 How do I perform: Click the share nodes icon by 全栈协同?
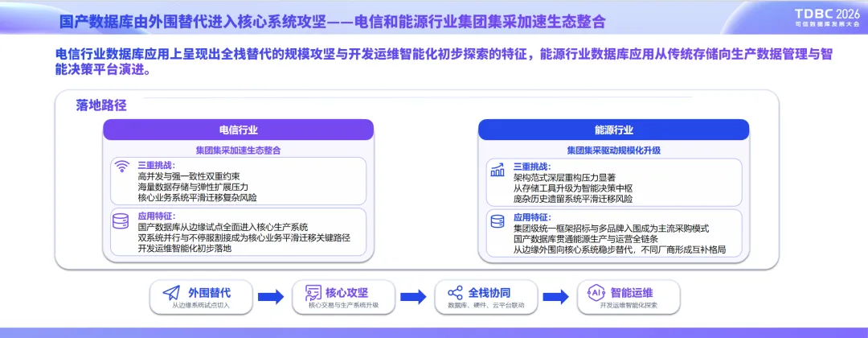point(455,293)
